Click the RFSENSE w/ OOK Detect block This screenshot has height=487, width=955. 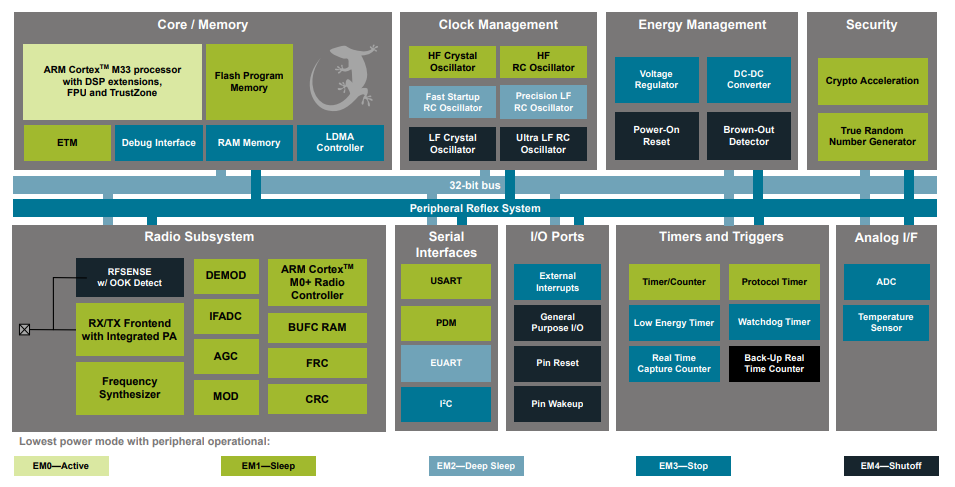(x=130, y=277)
